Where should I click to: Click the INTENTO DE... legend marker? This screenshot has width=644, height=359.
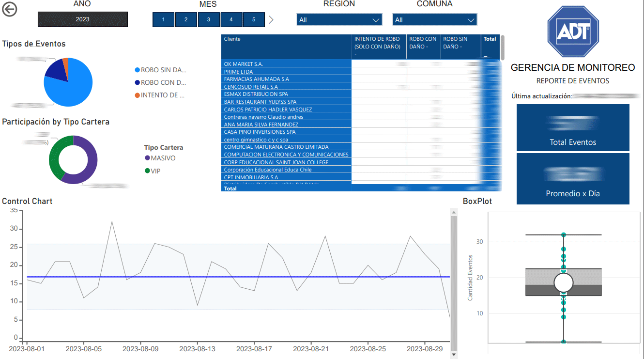(x=138, y=95)
